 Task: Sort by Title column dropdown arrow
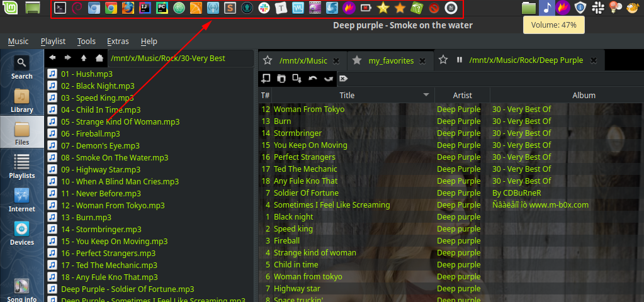tap(427, 95)
